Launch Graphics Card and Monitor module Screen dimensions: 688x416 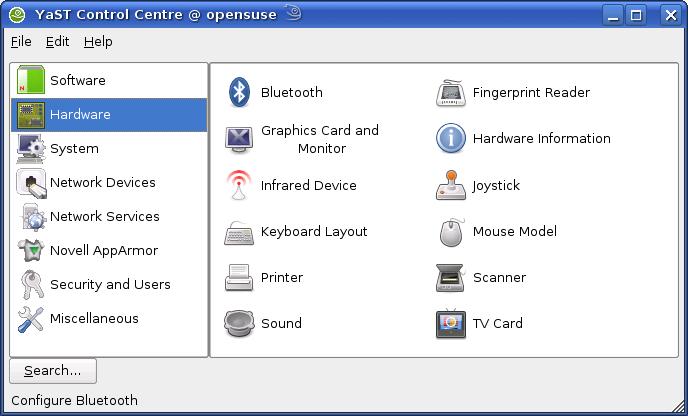point(239,139)
